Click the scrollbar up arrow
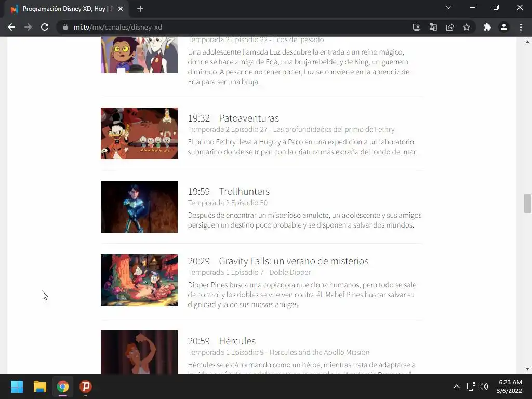Viewport: 532px width, 399px height. point(527,42)
